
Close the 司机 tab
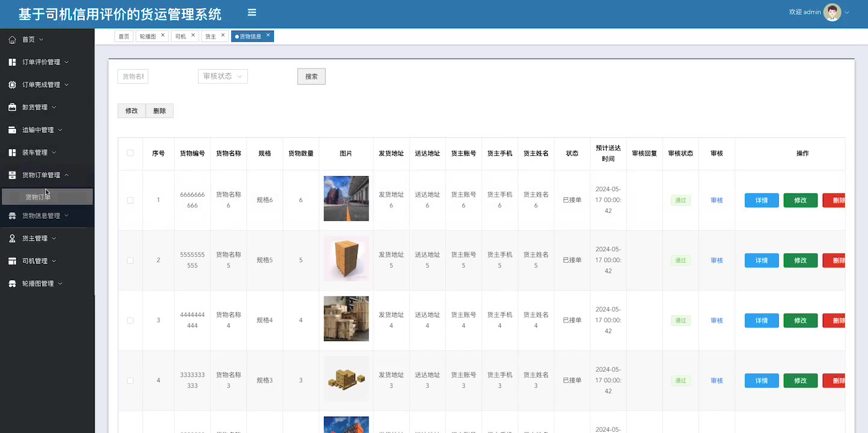(x=193, y=35)
